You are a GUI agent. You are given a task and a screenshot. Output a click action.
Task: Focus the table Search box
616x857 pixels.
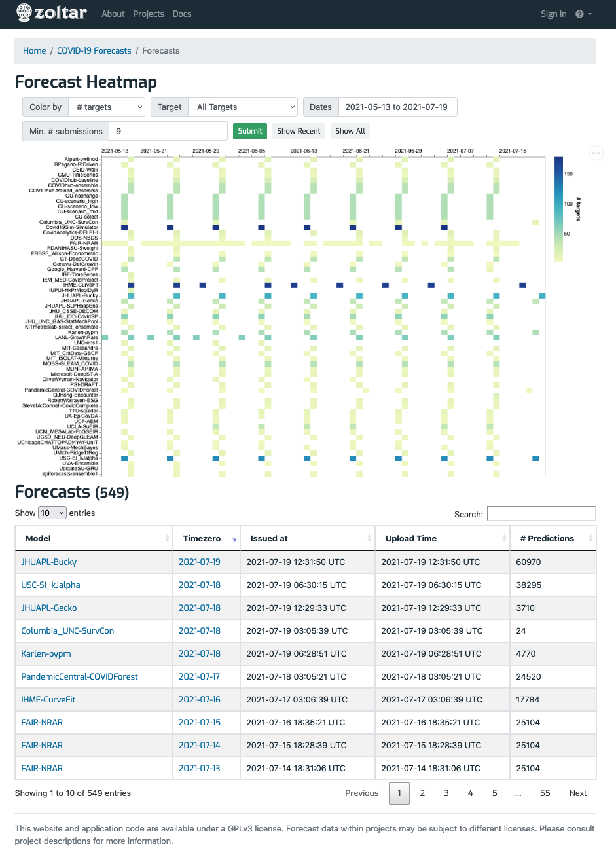coord(541,514)
